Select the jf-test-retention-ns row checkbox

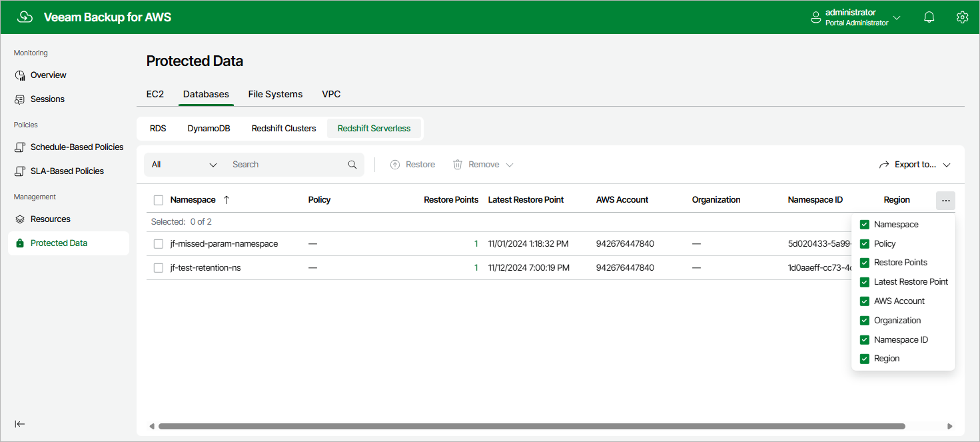coord(159,268)
